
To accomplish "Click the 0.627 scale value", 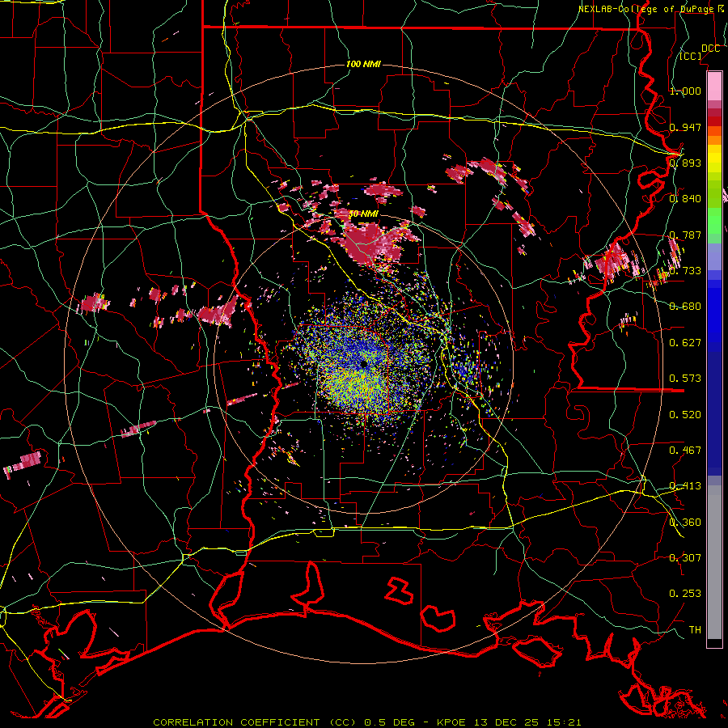I will pyautogui.click(x=685, y=343).
